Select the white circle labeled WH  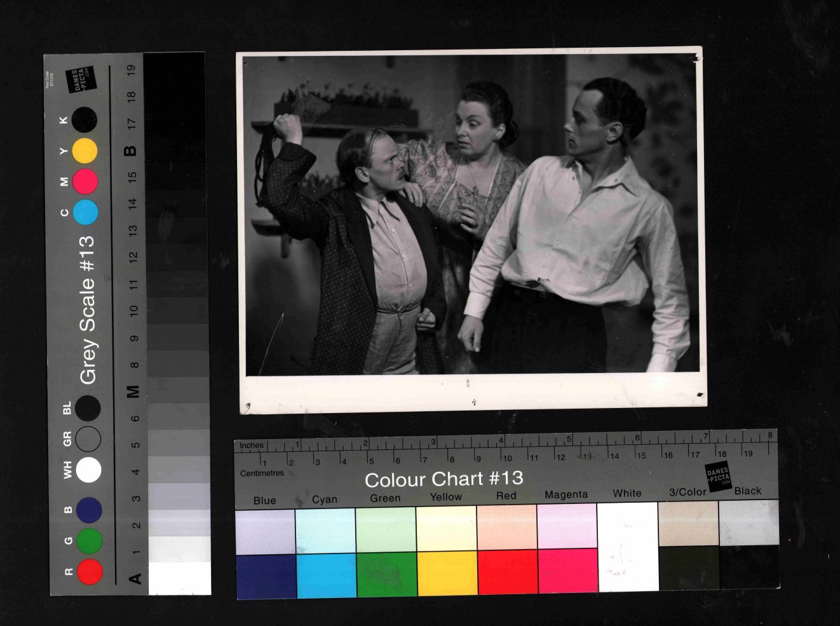(88, 470)
